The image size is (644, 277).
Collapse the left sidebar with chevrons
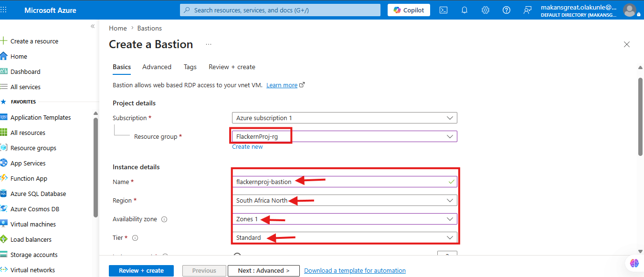click(x=93, y=26)
